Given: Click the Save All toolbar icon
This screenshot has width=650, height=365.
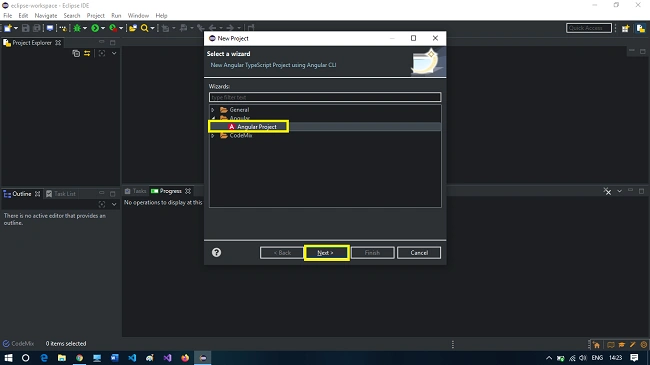Looking at the screenshot, I should point(37,28).
